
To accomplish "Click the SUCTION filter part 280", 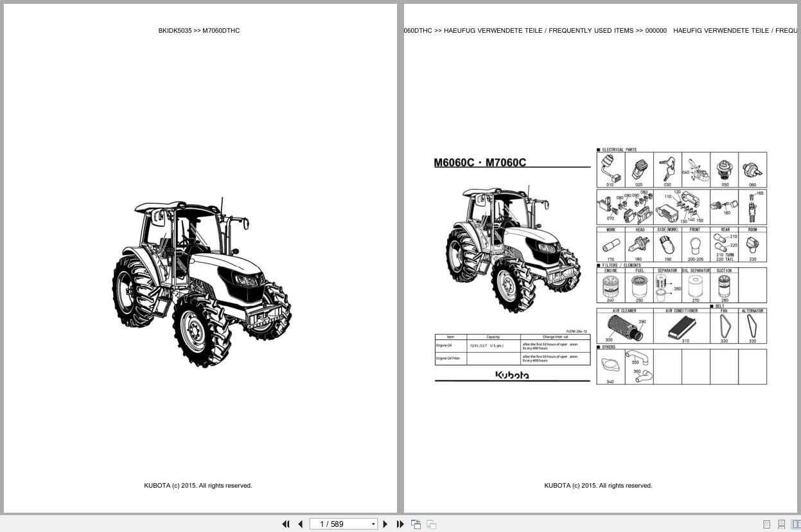I will pyautogui.click(x=725, y=285).
